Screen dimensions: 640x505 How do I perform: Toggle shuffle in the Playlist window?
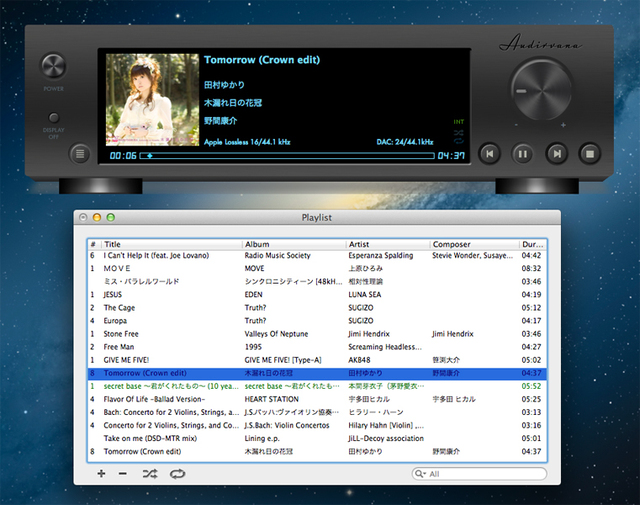[x=150, y=473]
